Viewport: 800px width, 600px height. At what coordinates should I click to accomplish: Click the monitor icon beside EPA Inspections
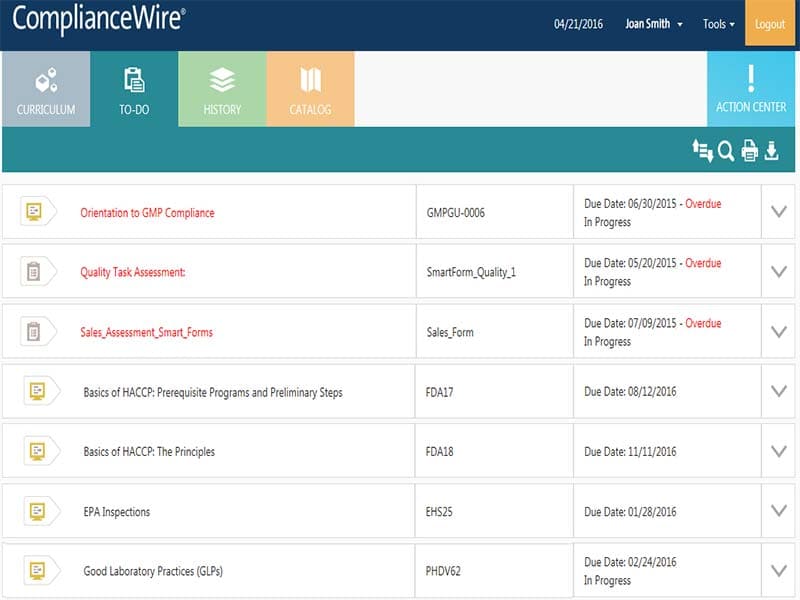point(37,510)
